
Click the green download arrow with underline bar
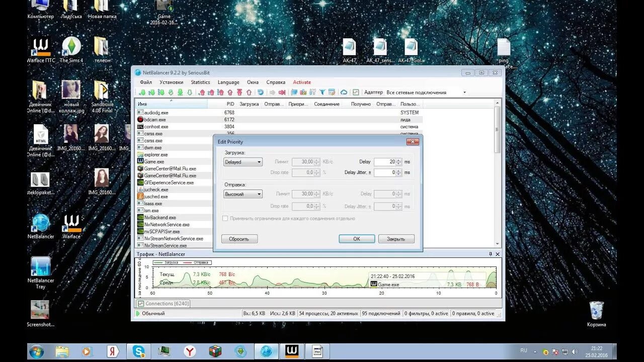pyautogui.click(x=180, y=93)
